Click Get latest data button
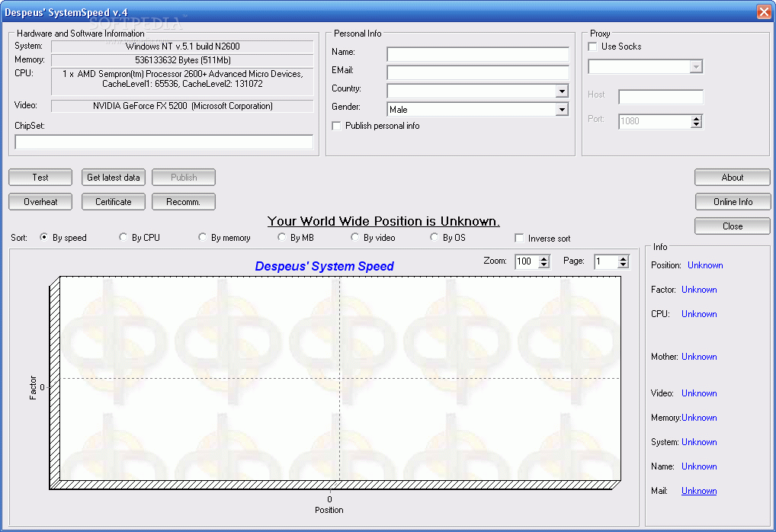This screenshot has height=532, width=776. [x=114, y=177]
